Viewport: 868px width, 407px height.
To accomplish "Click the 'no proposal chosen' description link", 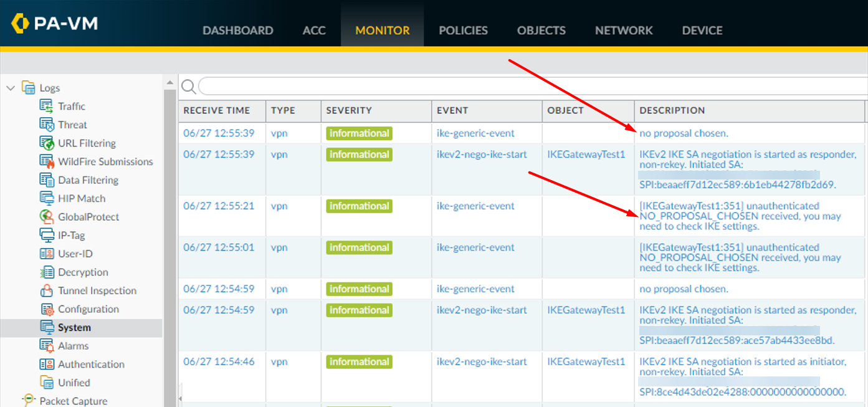I will click(684, 133).
